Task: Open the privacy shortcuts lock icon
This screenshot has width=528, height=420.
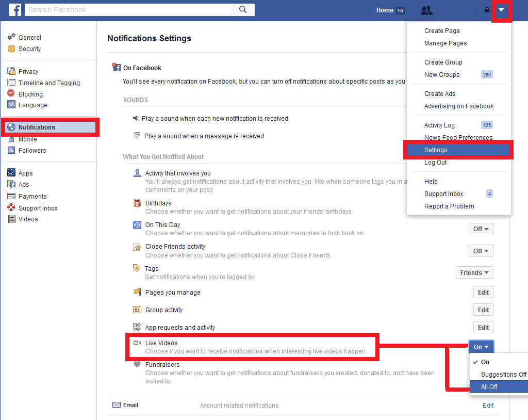Action: coord(487,10)
